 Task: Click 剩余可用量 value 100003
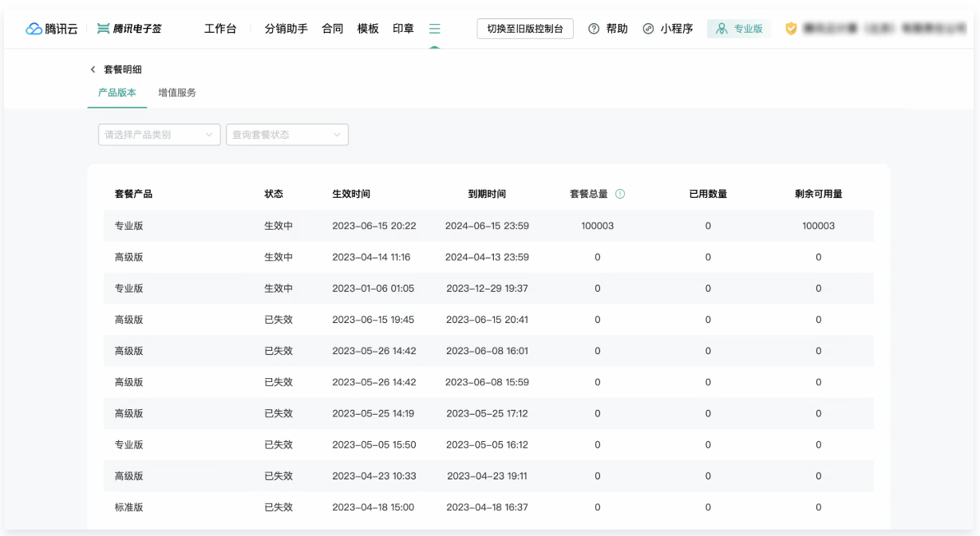819,226
